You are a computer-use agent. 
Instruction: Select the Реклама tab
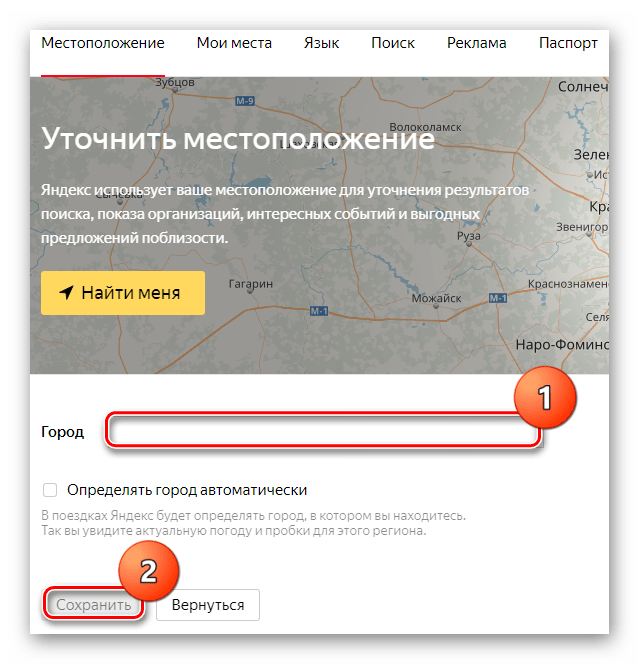(x=476, y=43)
